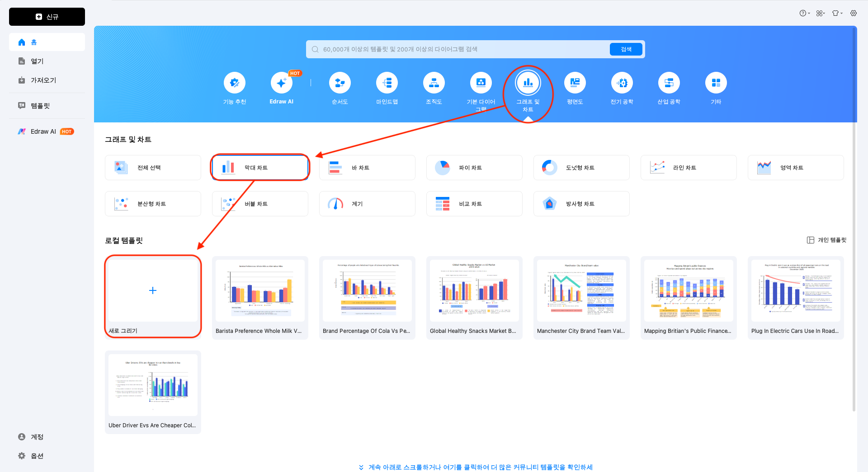Open the 순서도 flowchart category icon
This screenshot has width=868, height=472.
click(x=340, y=83)
